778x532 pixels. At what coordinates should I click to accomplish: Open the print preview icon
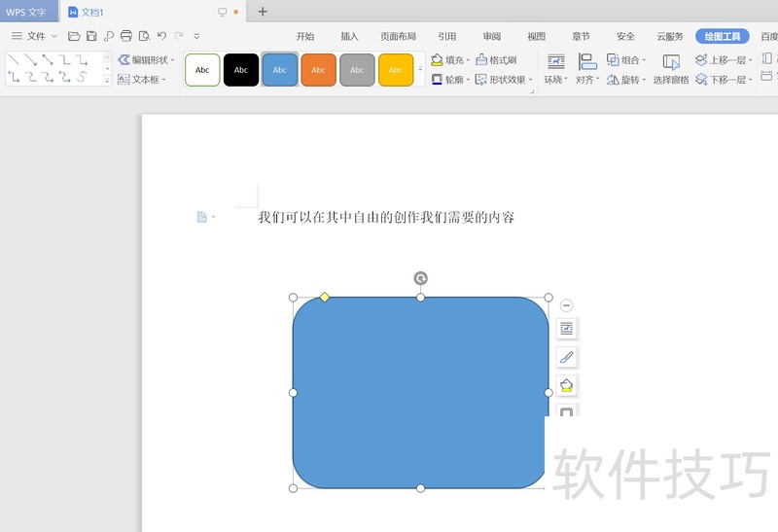144,36
